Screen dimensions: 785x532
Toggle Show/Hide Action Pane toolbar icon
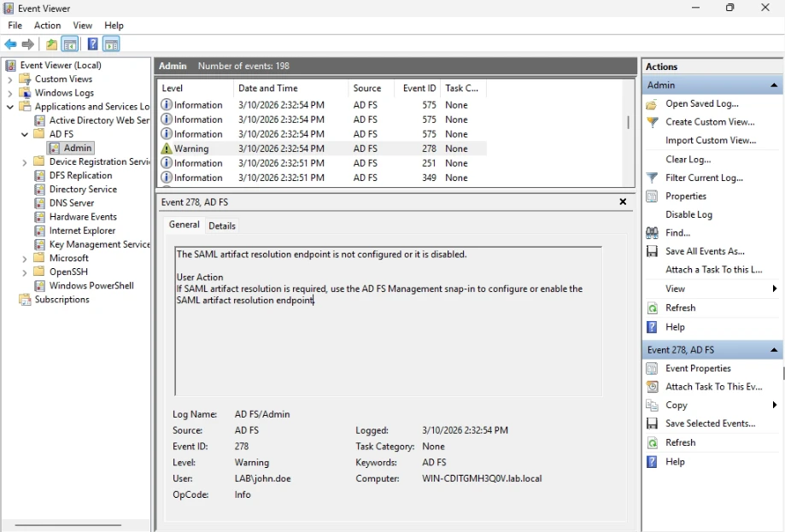click(x=111, y=44)
